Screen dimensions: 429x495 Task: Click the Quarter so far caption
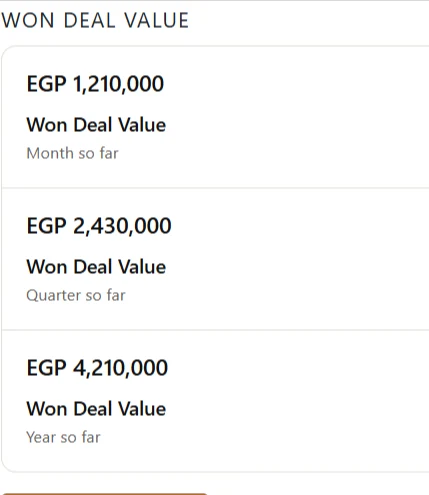(x=76, y=296)
